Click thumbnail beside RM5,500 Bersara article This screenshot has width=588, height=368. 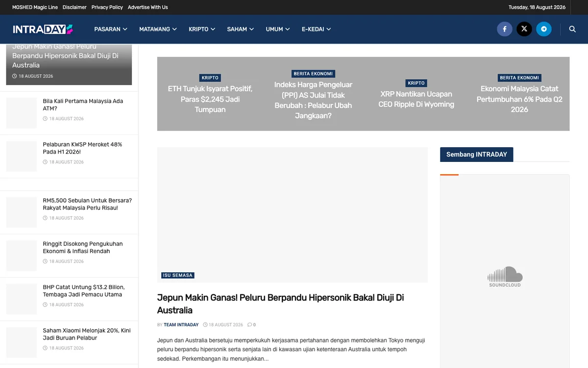tap(22, 212)
